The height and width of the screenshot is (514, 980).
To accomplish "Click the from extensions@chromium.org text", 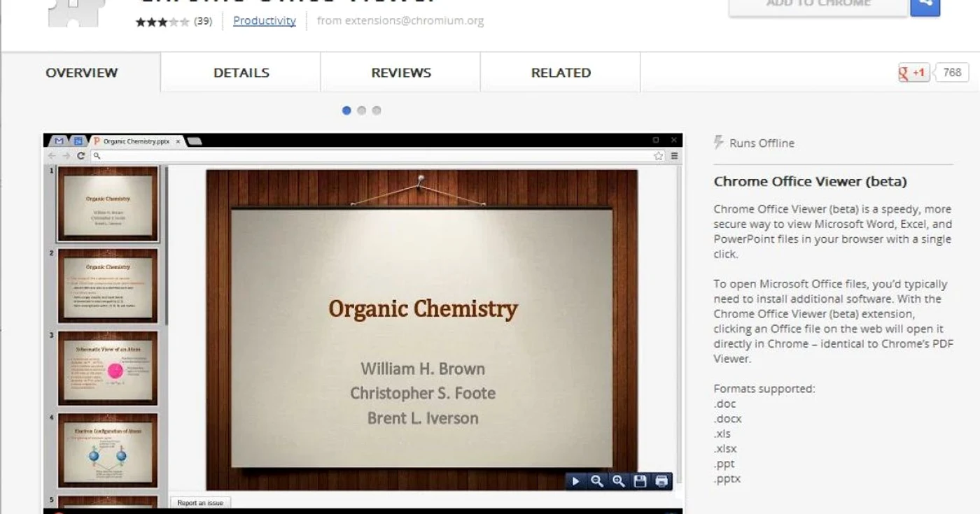I will [400, 21].
